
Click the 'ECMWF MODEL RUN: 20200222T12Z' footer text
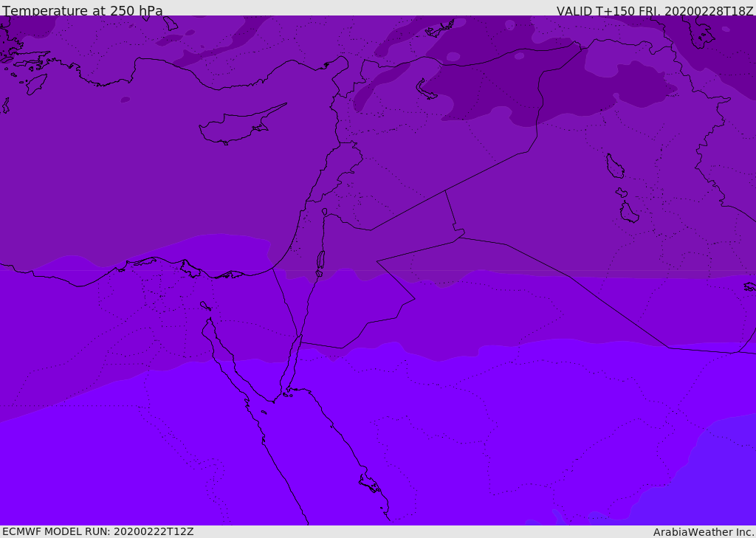98,531
